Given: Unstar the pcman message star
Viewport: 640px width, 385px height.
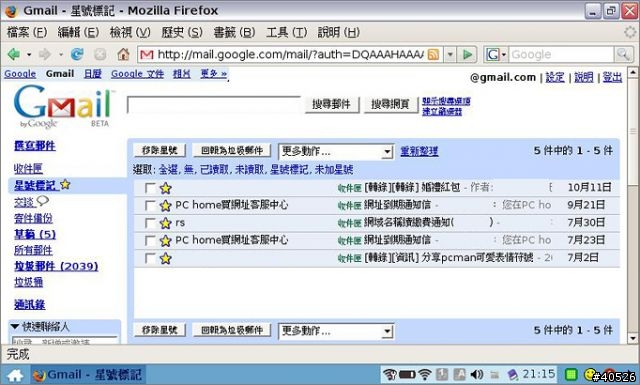Looking at the screenshot, I should click(165, 258).
